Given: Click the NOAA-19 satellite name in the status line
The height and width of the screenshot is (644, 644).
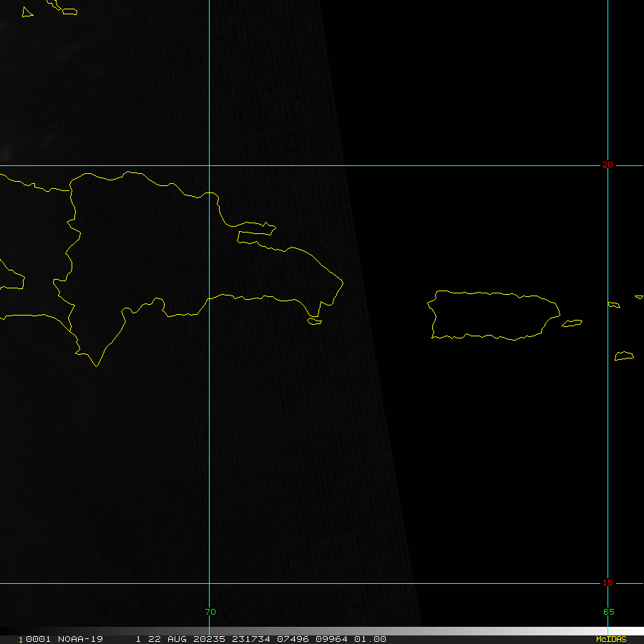Looking at the screenshot, I should click(80, 639).
